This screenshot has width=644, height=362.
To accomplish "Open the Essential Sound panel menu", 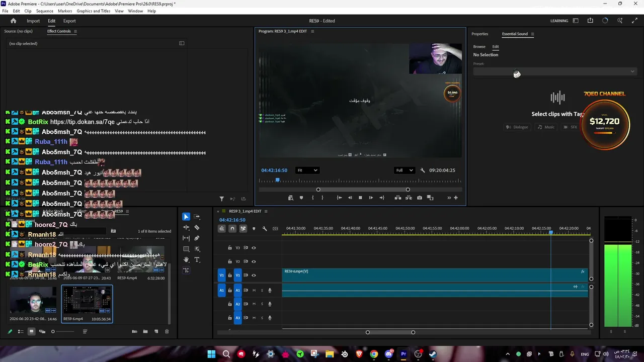I will [x=532, y=34].
